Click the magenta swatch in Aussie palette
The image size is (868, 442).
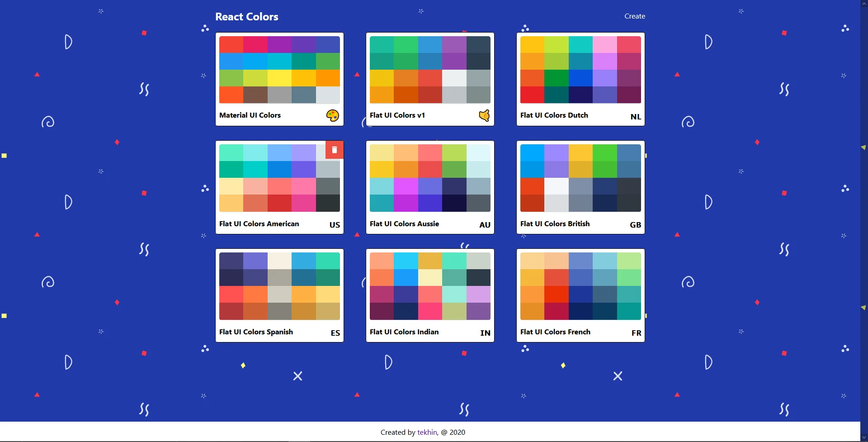click(406, 186)
